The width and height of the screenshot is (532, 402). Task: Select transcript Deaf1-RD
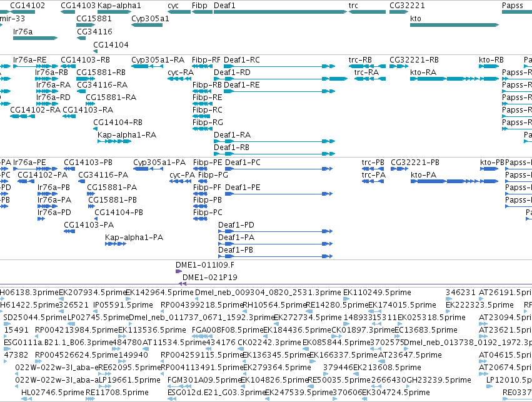[232, 73]
